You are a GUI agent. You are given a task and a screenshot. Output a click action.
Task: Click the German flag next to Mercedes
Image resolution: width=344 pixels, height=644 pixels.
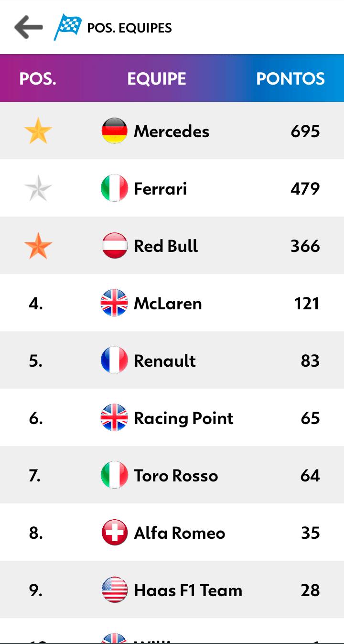[115, 131]
